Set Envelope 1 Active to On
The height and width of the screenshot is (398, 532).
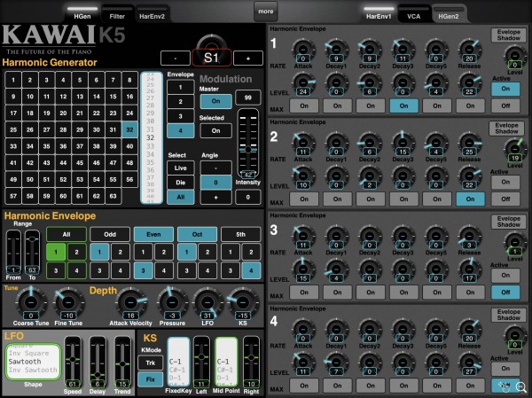pyautogui.click(x=505, y=89)
